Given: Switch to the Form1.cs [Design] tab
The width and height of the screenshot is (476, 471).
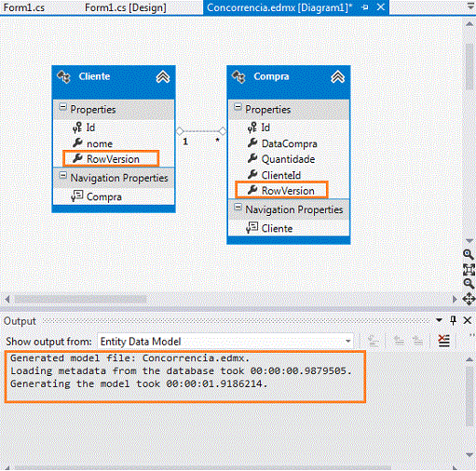Looking at the screenshot, I should [x=126, y=7].
